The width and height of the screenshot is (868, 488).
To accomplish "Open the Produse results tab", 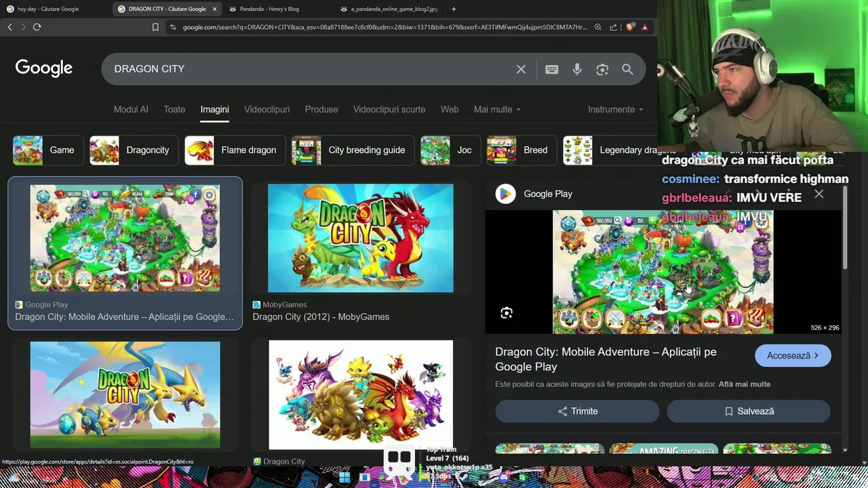I will [321, 109].
